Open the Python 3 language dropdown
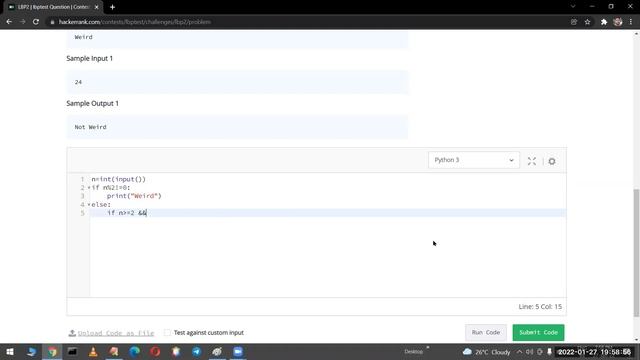 click(x=473, y=160)
